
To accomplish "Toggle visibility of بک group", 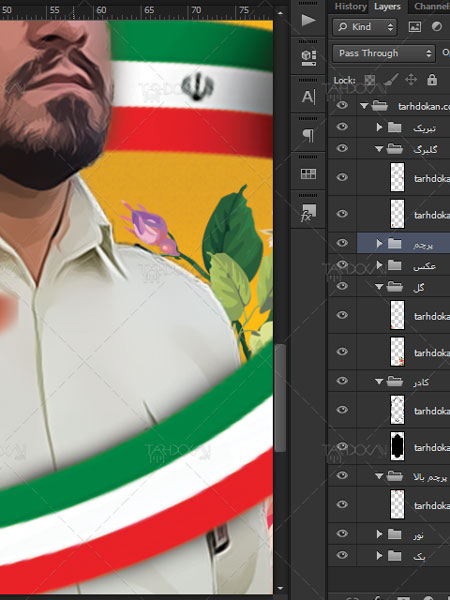I will click(342, 554).
